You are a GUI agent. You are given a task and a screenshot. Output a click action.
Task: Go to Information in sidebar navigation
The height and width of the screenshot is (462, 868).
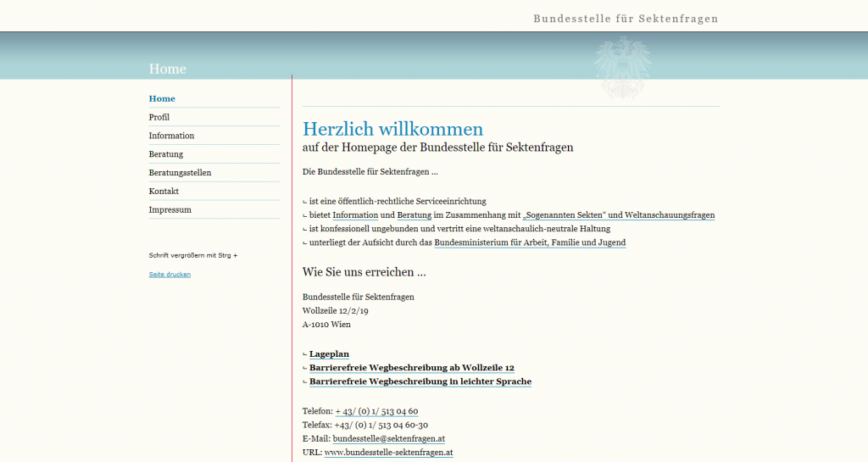click(171, 136)
